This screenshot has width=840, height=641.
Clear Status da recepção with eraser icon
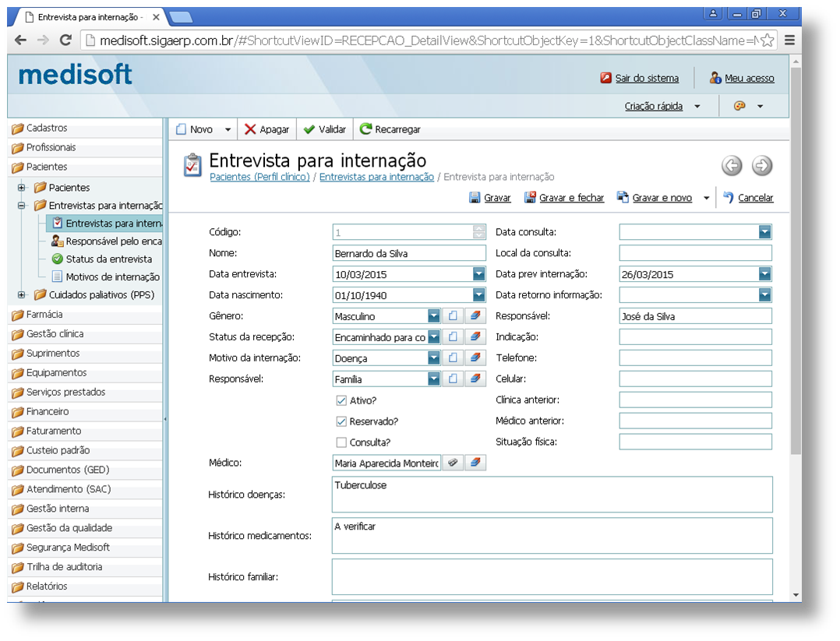475,336
